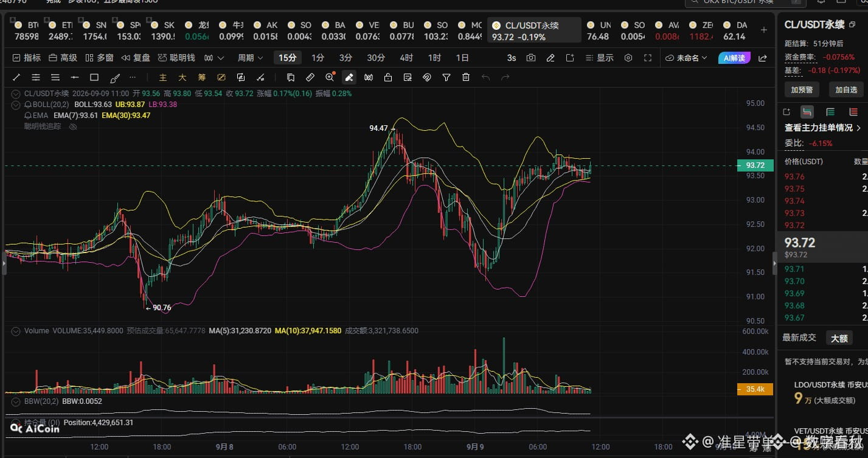This screenshot has width=868, height=458.
Task: Expand the 未命名 layout dropdown
Action: point(686,58)
